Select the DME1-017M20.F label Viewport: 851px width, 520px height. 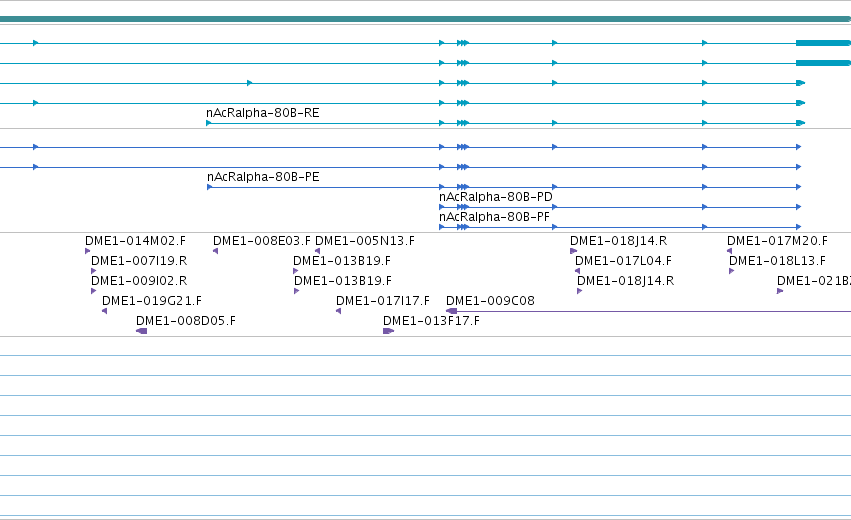click(x=777, y=241)
